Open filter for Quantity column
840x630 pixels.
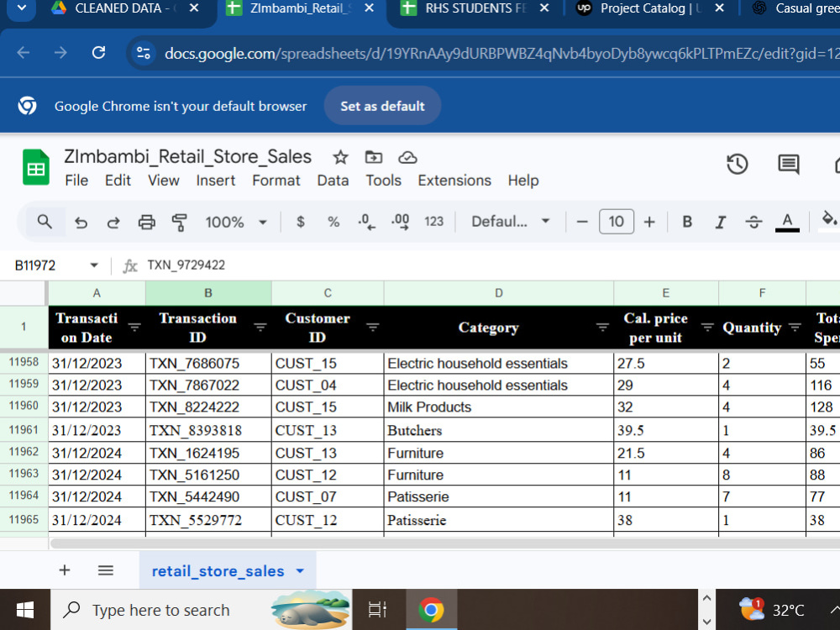[x=795, y=328]
